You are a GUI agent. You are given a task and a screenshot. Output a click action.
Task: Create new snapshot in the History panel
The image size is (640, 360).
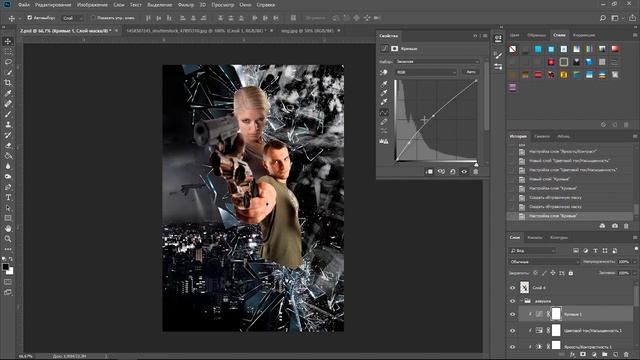[615, 226]
